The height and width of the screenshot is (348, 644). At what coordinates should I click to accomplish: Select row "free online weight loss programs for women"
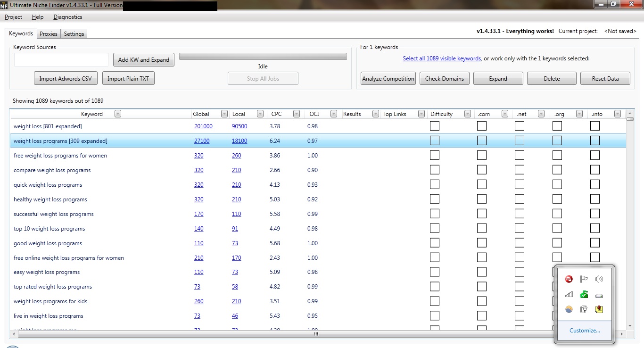tap(318, 257)
